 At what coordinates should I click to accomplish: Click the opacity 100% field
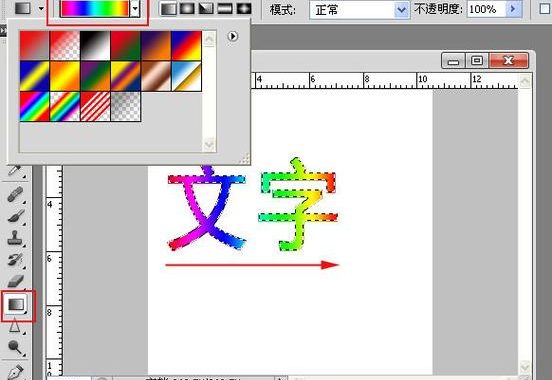[x=486, y=9]
